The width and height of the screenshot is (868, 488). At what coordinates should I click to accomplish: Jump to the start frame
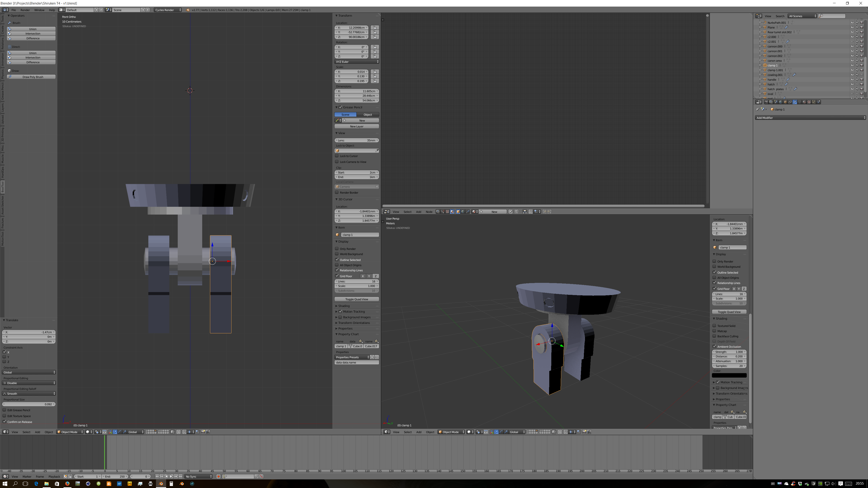click(157, 476)
